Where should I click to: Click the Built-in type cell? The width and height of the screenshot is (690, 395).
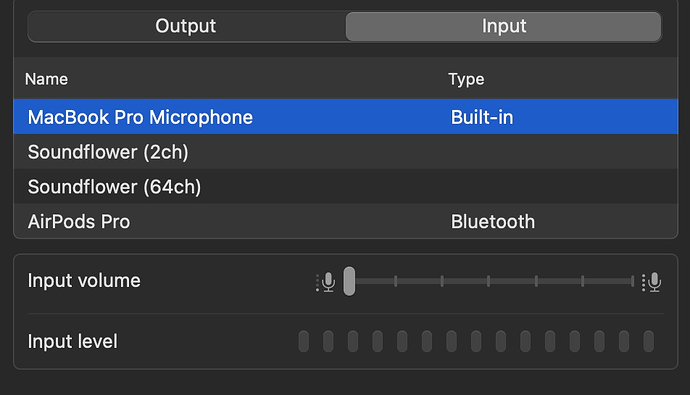pyautogui.click(x=482, y=117)
